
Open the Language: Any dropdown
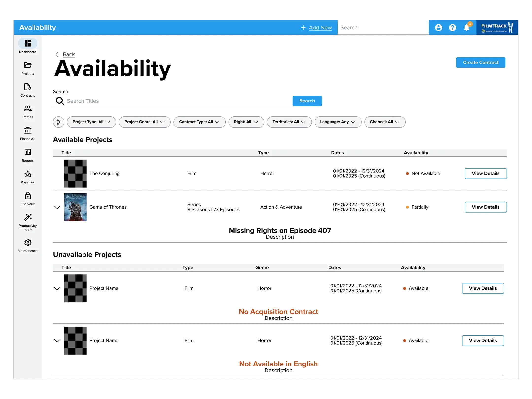337,122
